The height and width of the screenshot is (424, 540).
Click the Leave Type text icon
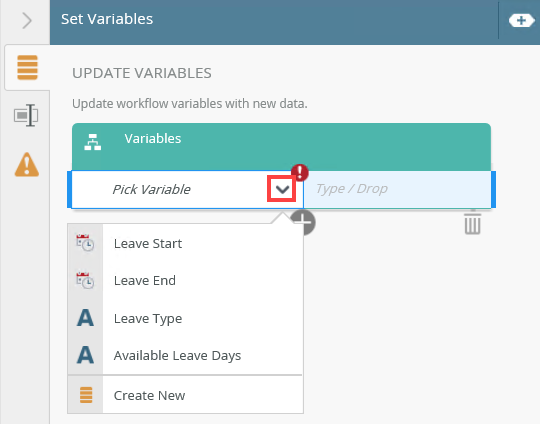pyautogui.click(x=85, y=318)
